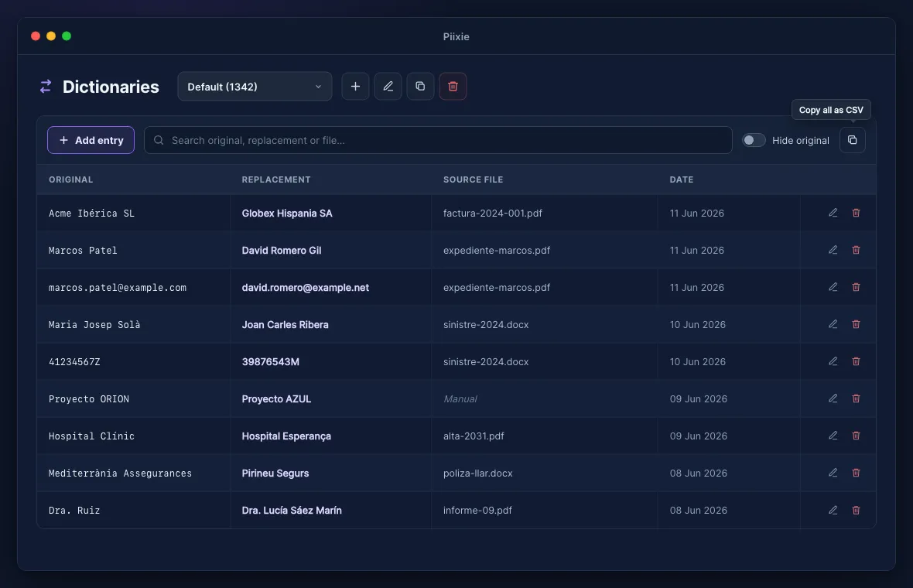Copy all entries as CSV icon
913x588 pixels.
coord(853,140)
